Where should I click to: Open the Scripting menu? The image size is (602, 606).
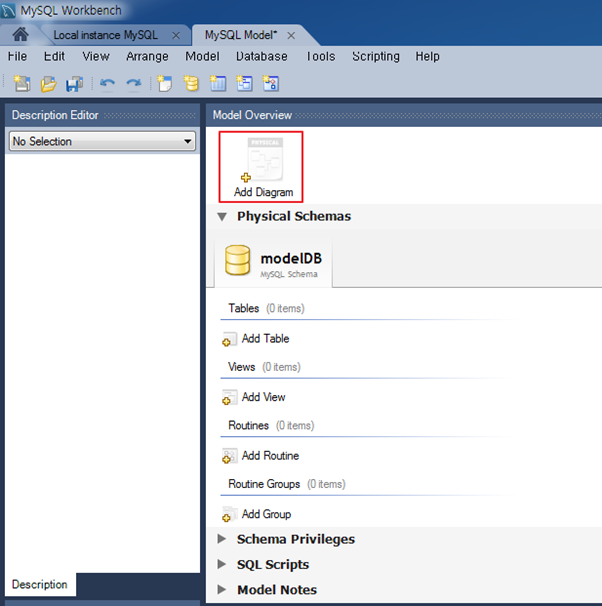tap(376, 56)
